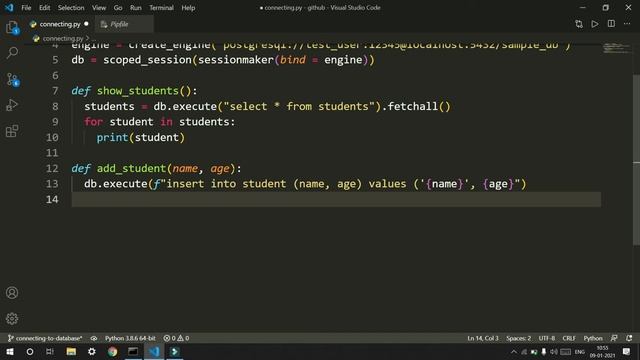The image size is (640, 360).
Task: Open the Manage gear icon
Action: tap(12, 318)
